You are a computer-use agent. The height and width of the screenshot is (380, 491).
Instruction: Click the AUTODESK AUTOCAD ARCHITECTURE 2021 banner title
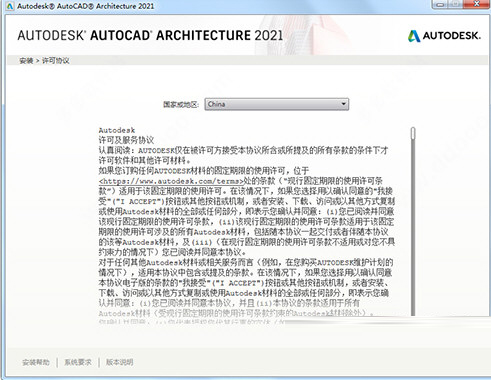[150, 35]
